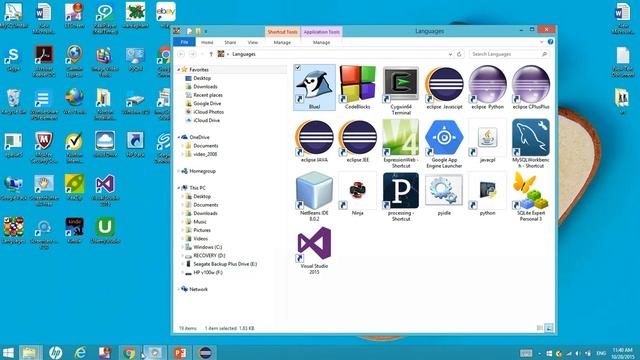Select the eclipse Javascript shortcut
This screenshot has width=640, height=360.
[444, 87]
